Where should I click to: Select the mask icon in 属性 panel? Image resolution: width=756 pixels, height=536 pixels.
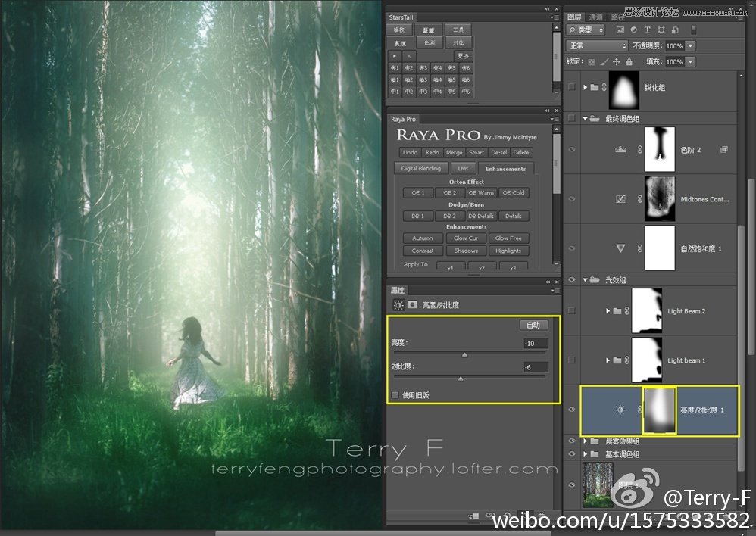point(412,304)
